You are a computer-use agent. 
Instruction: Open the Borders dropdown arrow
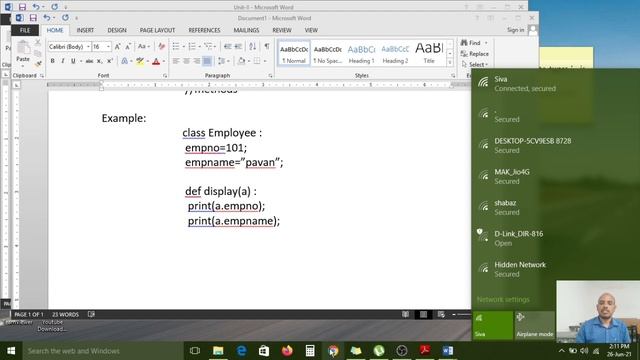coord(265,61)
